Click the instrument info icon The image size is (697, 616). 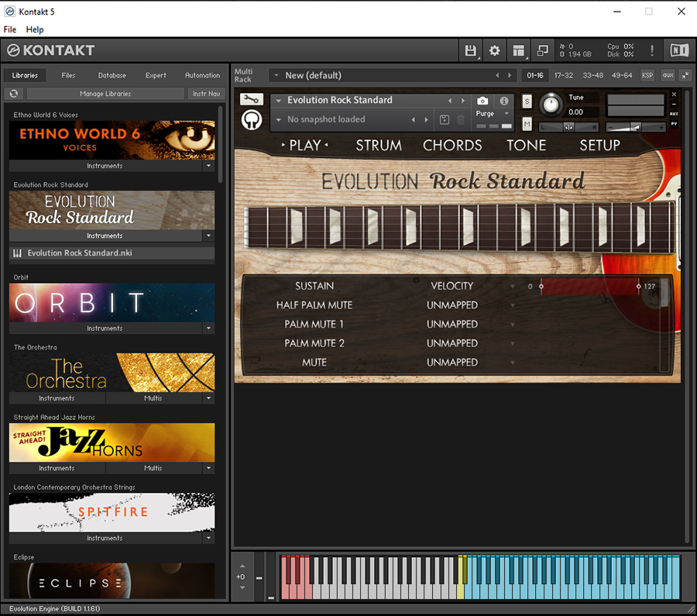coord(503,101)
